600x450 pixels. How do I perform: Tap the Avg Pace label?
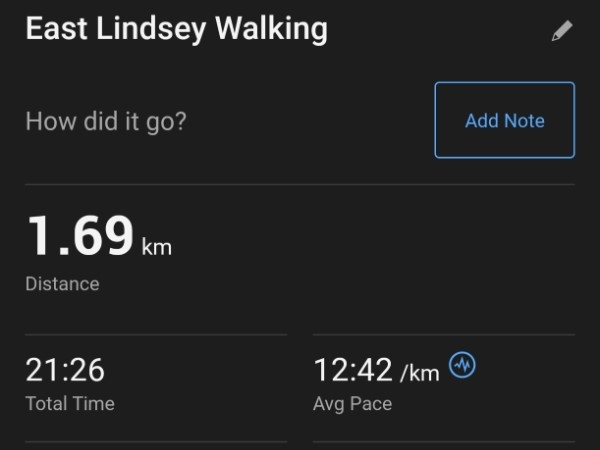pyautogui.click(x=352, y=404)
